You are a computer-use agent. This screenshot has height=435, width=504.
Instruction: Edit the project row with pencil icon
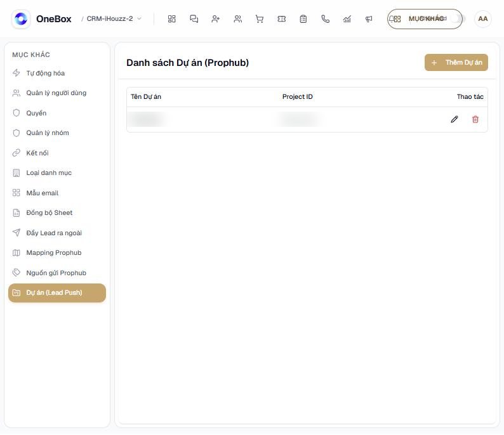pos(454,119)
